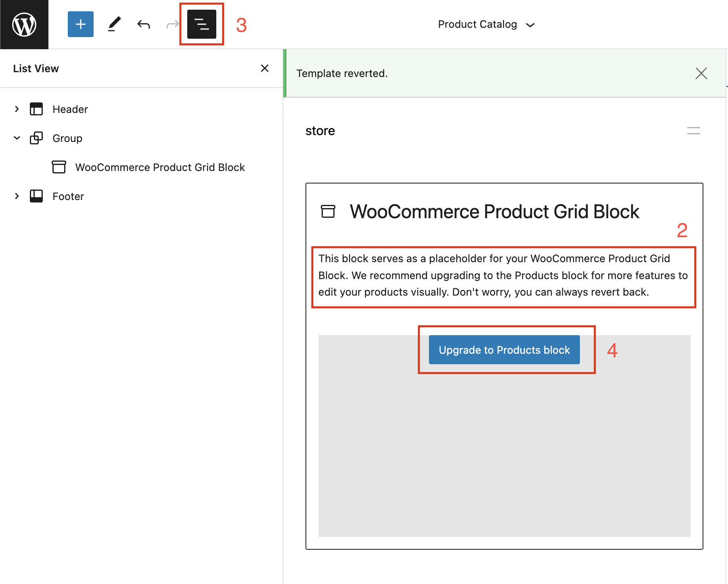Select the pencil Tools icon

pos(115,24)
